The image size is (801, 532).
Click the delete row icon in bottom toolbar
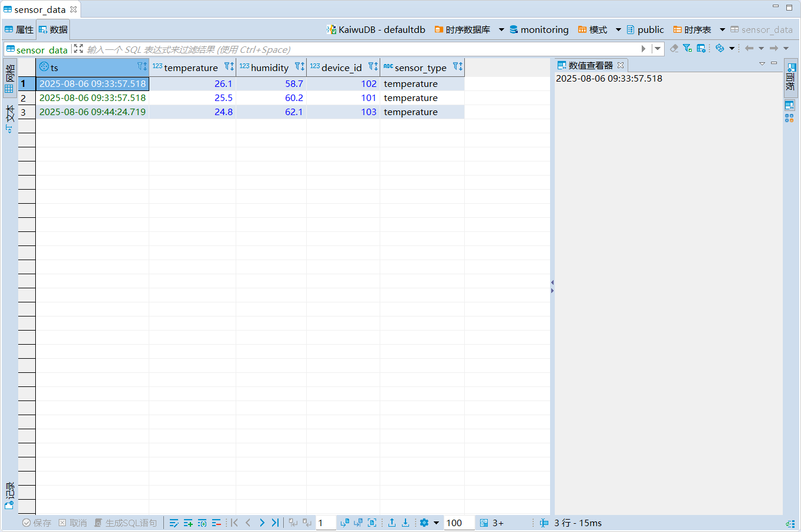[x=216, y=523]
